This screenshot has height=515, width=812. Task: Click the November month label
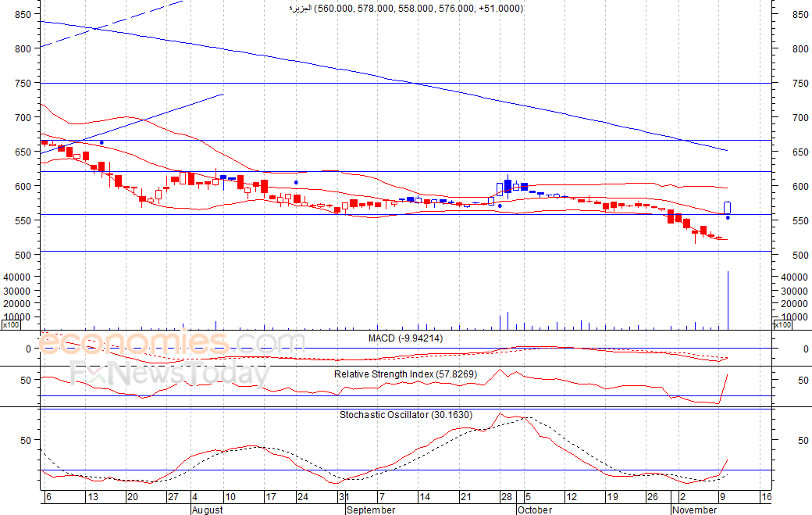pyautogui.click(x=694, y=510)
